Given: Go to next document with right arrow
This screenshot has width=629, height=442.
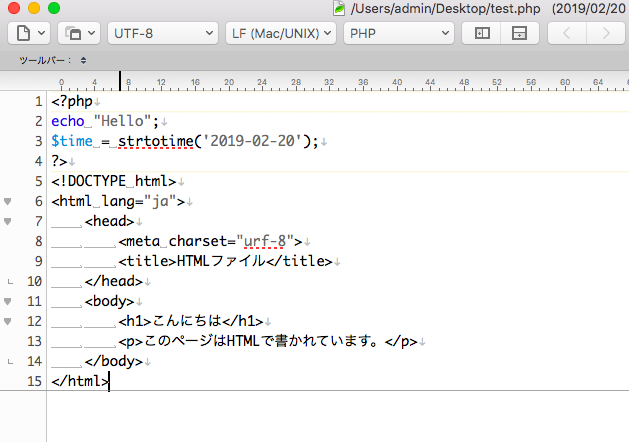Looking at the screenshot, I should (x=606, y=33).
